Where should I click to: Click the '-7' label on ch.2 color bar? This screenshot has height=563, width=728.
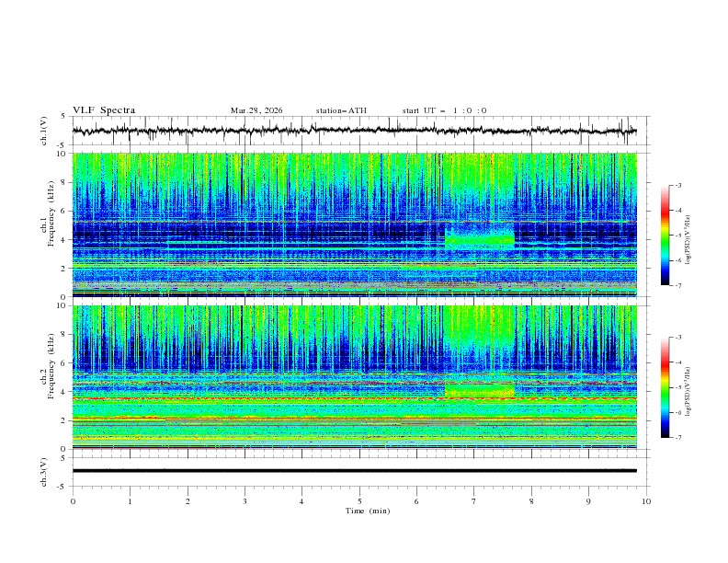tap(678, 437)
